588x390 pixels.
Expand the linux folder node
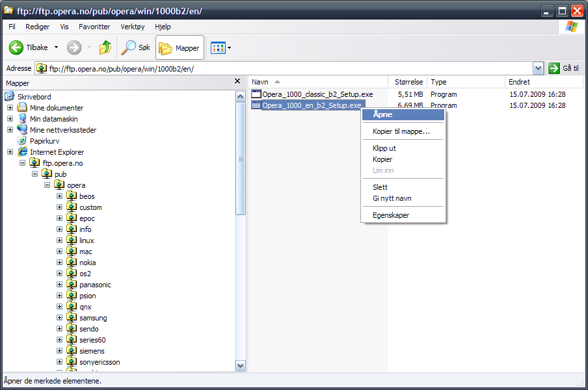tap(60, 240)
